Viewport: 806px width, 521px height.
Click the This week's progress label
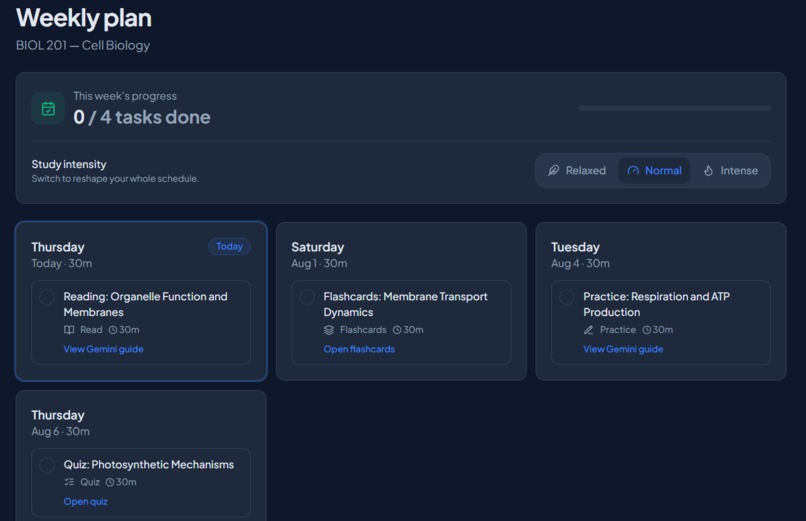[125, 96]
